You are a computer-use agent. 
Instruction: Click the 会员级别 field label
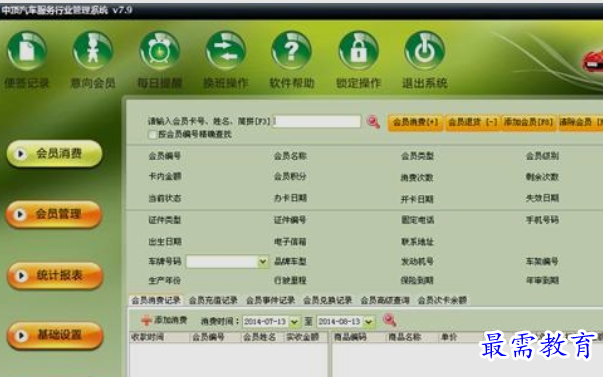click(x=542, y=156)
